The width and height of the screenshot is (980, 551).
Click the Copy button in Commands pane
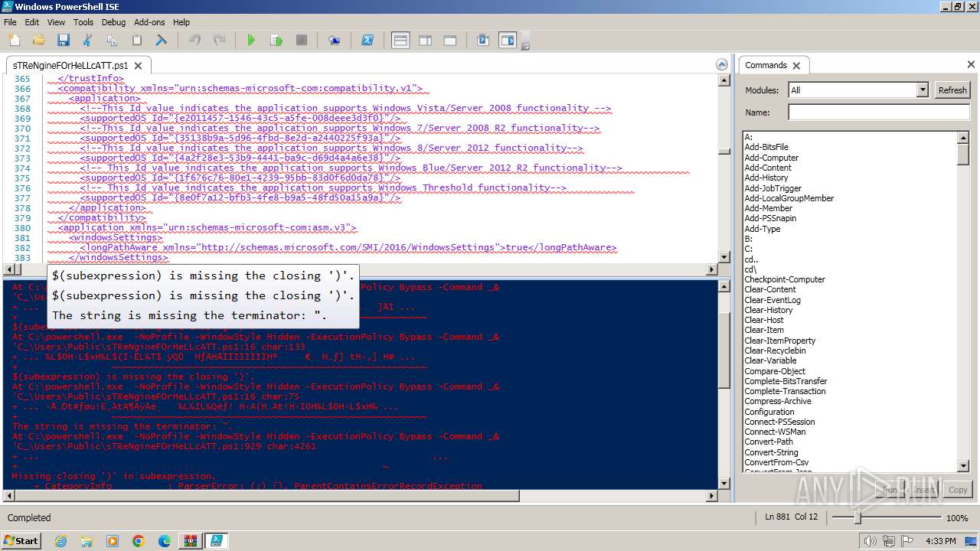pos(958,490)
